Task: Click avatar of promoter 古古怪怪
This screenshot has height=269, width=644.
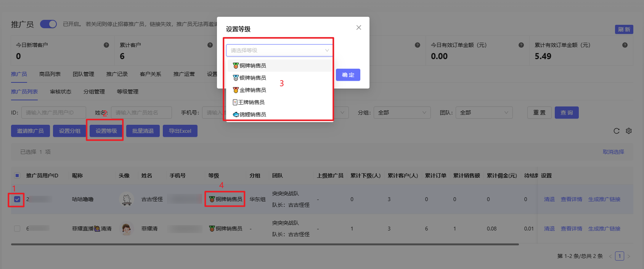Action: (x=126, y=199)
